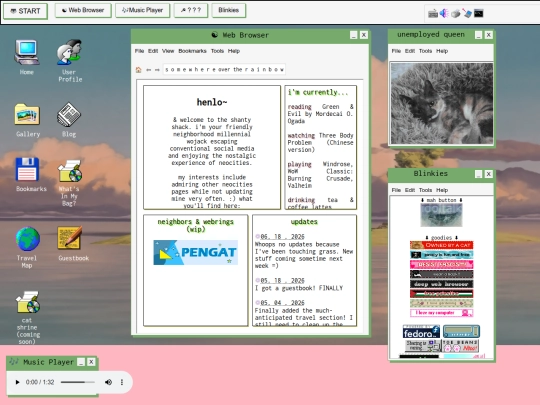This screenshot has height=405, width=540.
Task: Open View menu in Web Browser
Action: click(168, 51)
